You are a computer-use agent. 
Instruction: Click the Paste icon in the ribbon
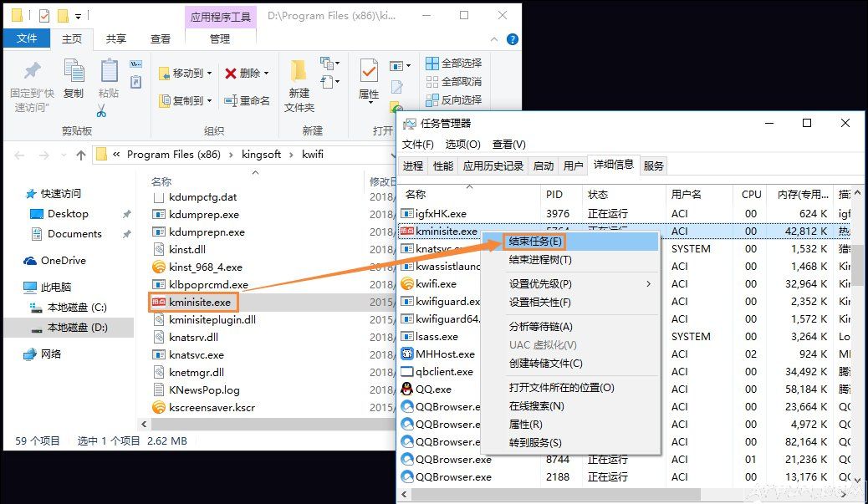[x=109, y=70]
